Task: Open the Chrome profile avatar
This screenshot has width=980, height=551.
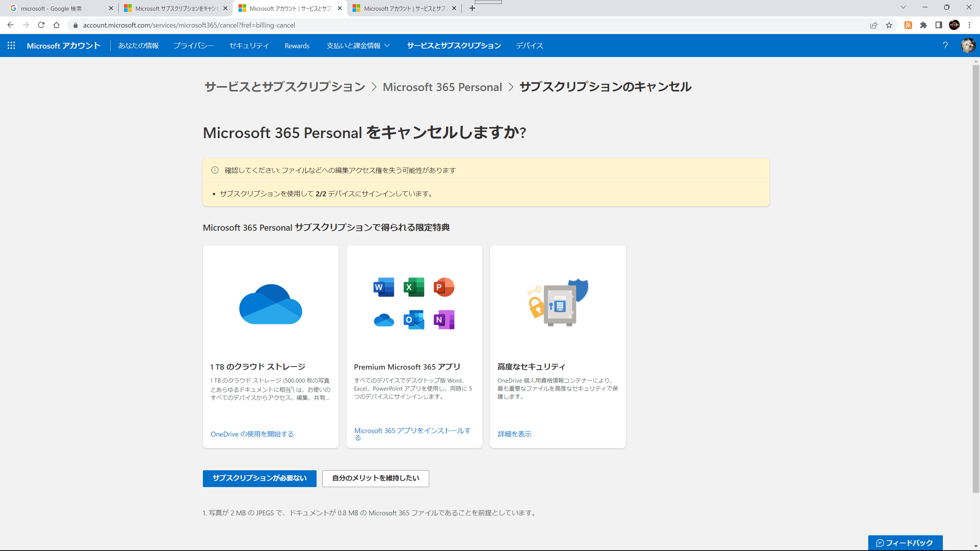Action: tap(954, 25)
